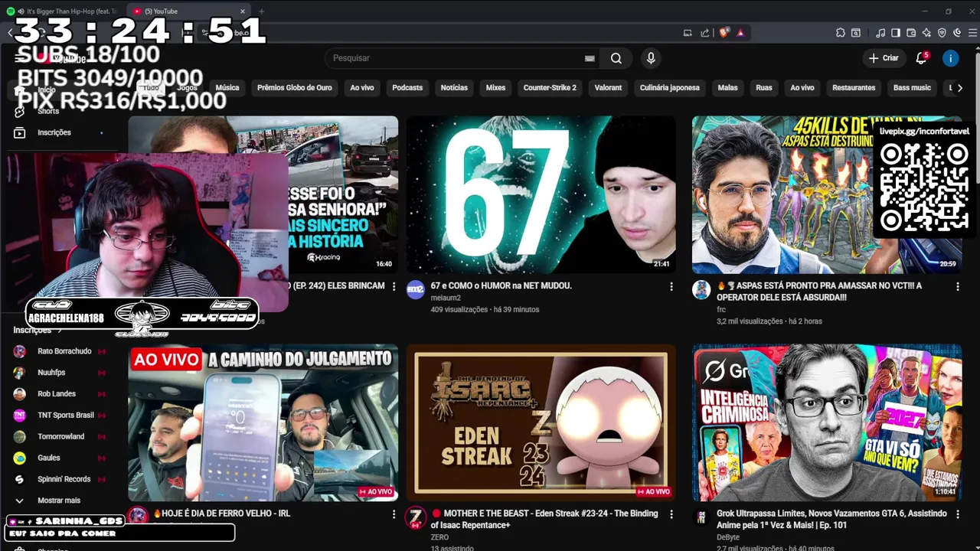
Task: Open Spinnin' Records subscription channel
Action: (x=59, y=480)
